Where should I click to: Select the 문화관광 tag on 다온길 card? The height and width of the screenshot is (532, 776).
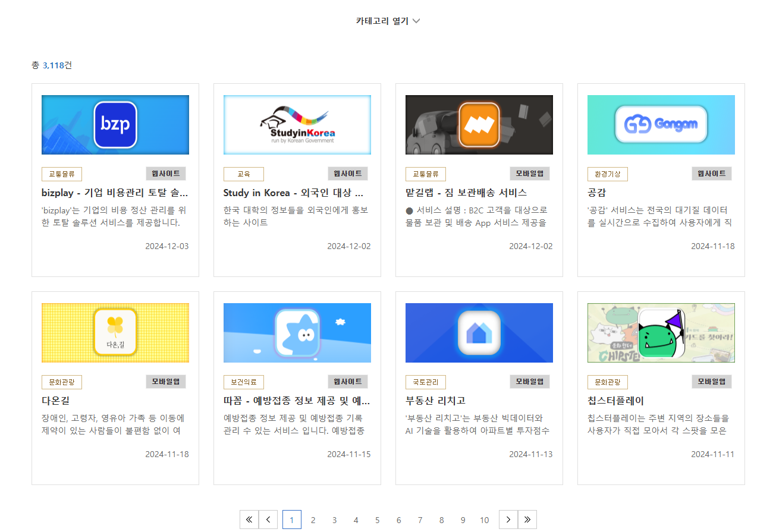[62, 382]
